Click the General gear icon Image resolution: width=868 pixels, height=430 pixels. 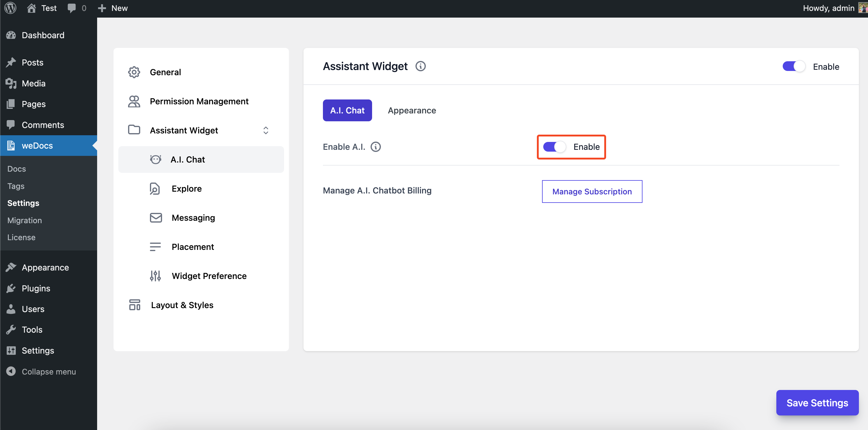tap(134, 72)
